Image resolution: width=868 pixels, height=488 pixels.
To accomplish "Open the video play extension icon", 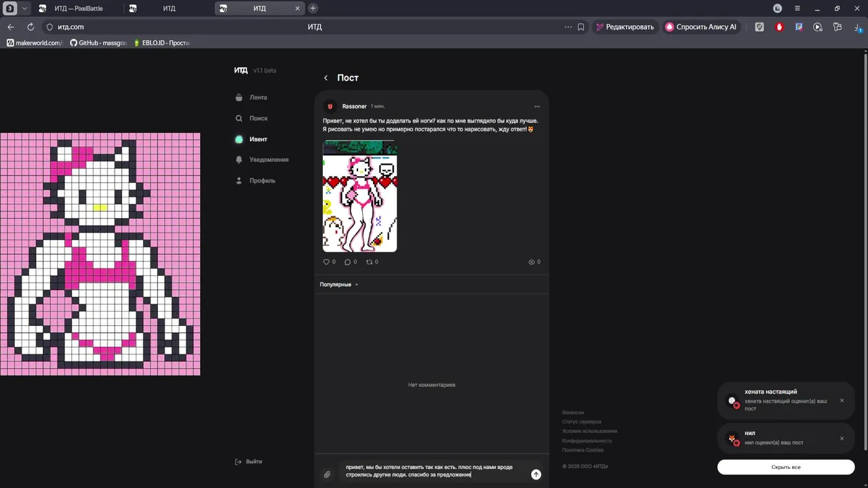I will (818, 27).
